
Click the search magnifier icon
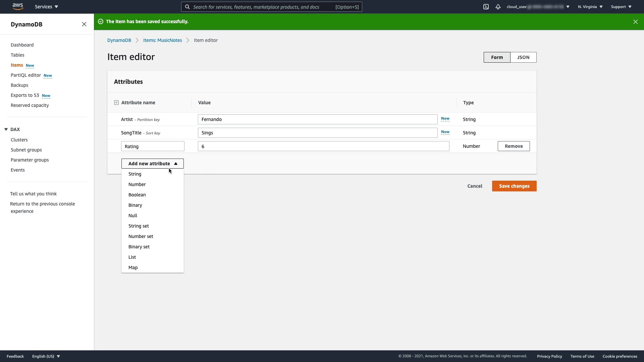(x=187, y=7)
